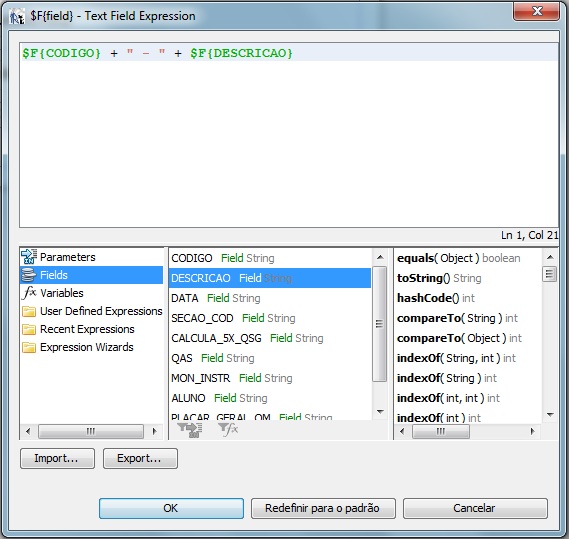Screen dimensions: 569x539
Task: Click the filter expression fx icon
Action: pos(229,430)
